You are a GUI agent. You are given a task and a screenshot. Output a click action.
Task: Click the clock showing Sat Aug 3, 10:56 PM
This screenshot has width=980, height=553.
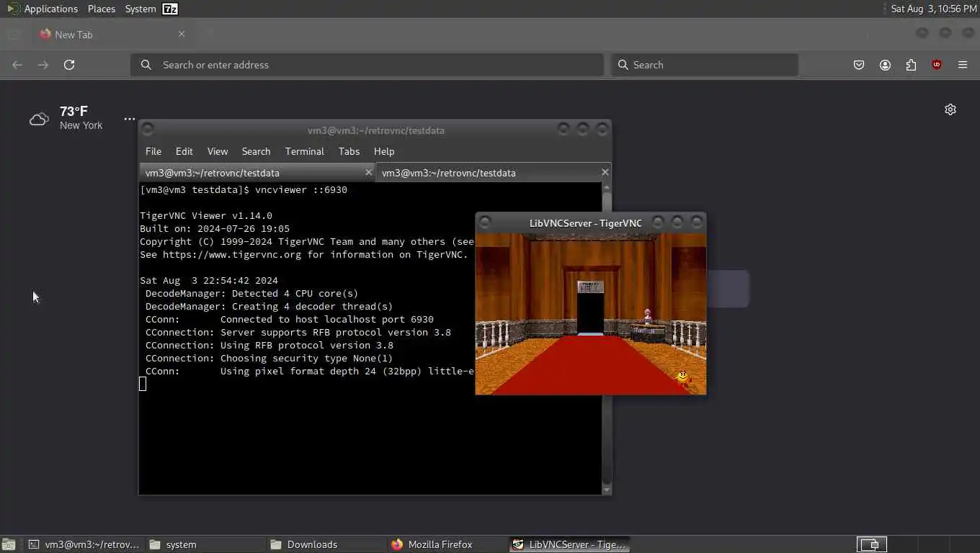click(x=933, y=9)
